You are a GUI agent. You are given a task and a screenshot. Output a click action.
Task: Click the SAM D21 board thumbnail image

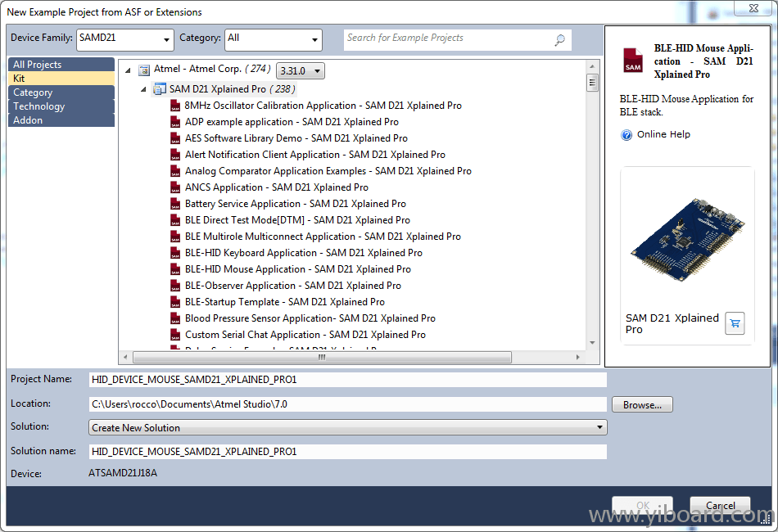687,241
